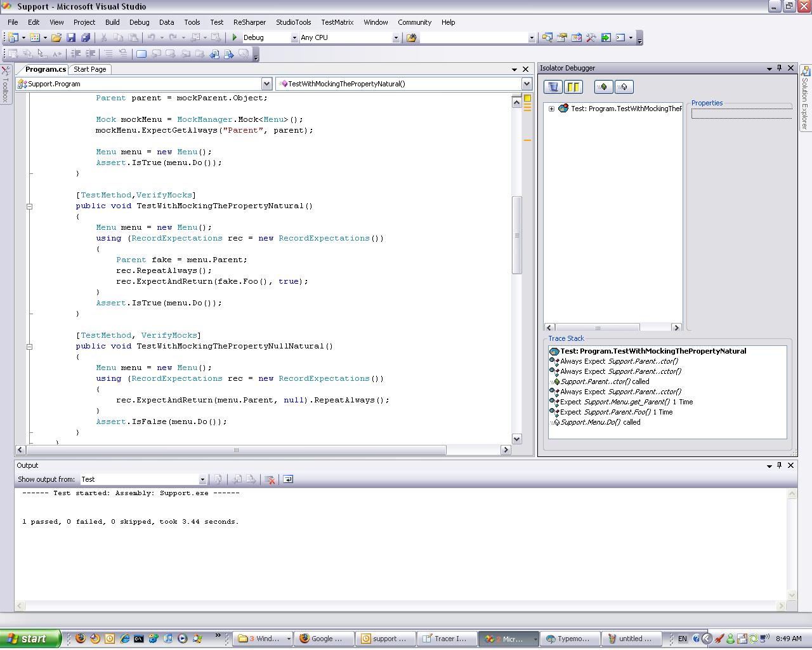Click the Clear All icon in Output
The image size is (812, 650).
tap(270, 479)
